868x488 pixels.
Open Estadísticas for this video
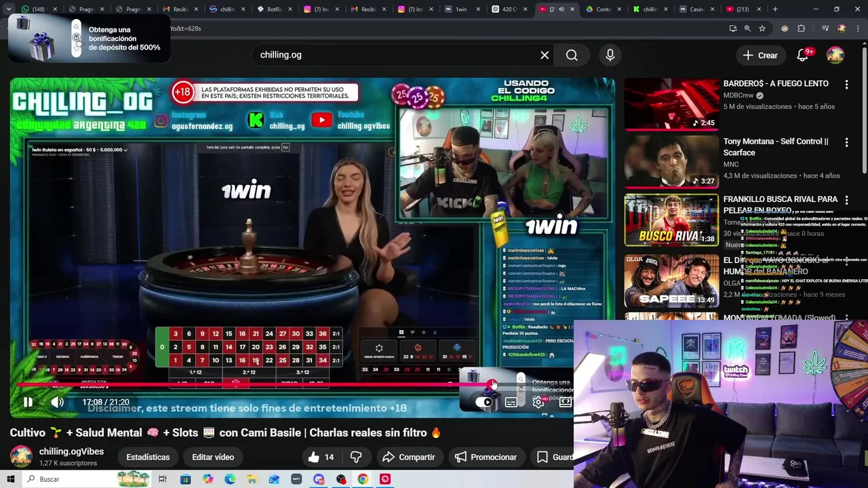point(148,457)
